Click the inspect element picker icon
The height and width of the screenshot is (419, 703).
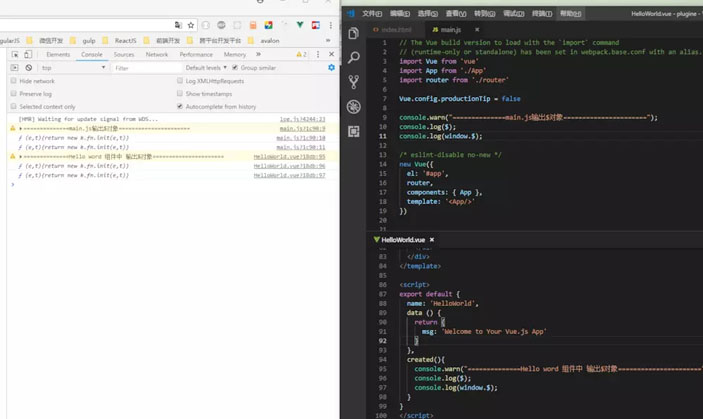tap(14, 54)
